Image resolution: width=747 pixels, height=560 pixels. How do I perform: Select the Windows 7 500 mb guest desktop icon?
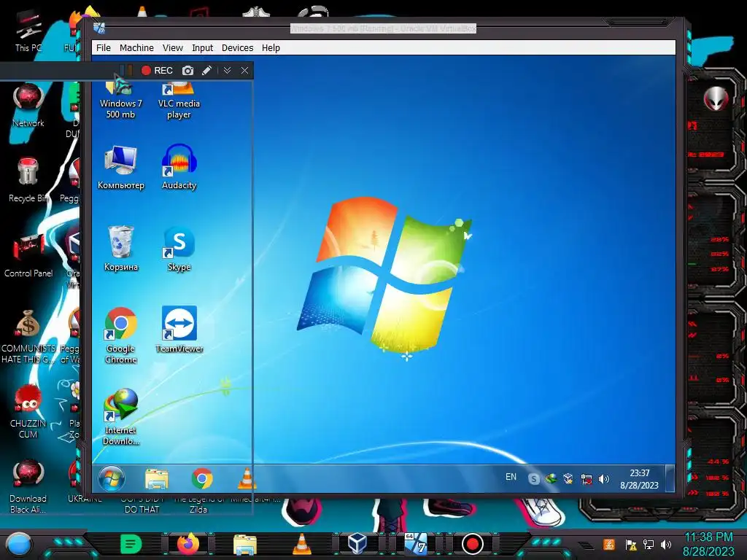[120, 101]
